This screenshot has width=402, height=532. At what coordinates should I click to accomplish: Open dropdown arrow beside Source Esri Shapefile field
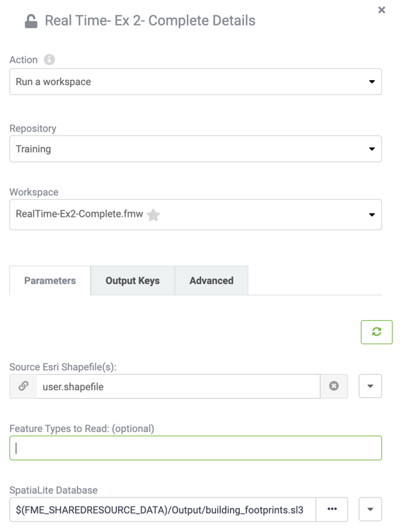click(370, 386)
